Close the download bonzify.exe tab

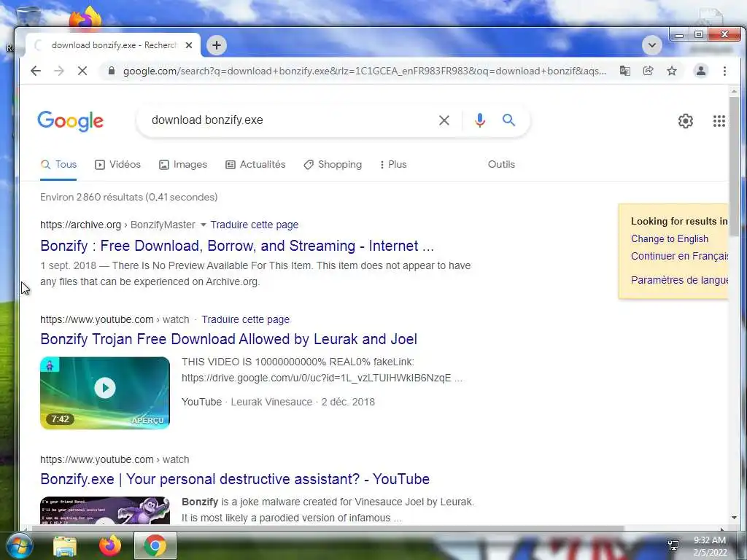(189, 45)
